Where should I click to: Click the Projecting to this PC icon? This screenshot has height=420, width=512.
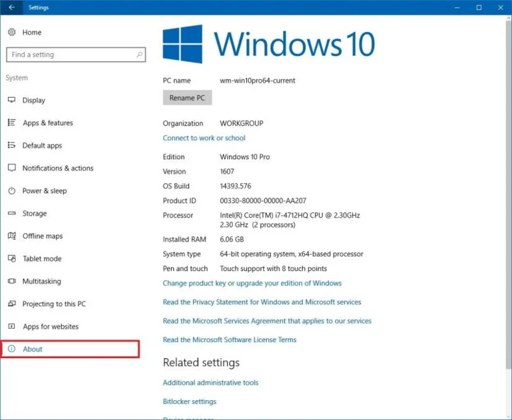(x=12, y=304)
